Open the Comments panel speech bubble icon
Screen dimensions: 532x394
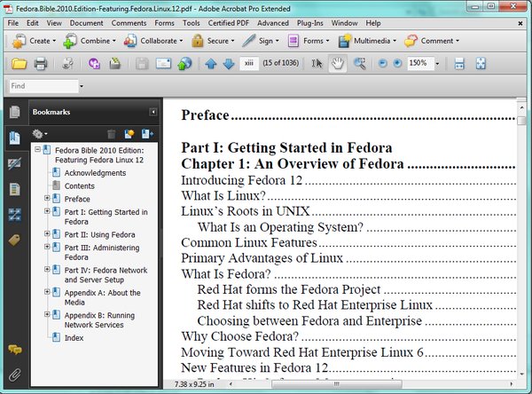[x=14, y=349]
